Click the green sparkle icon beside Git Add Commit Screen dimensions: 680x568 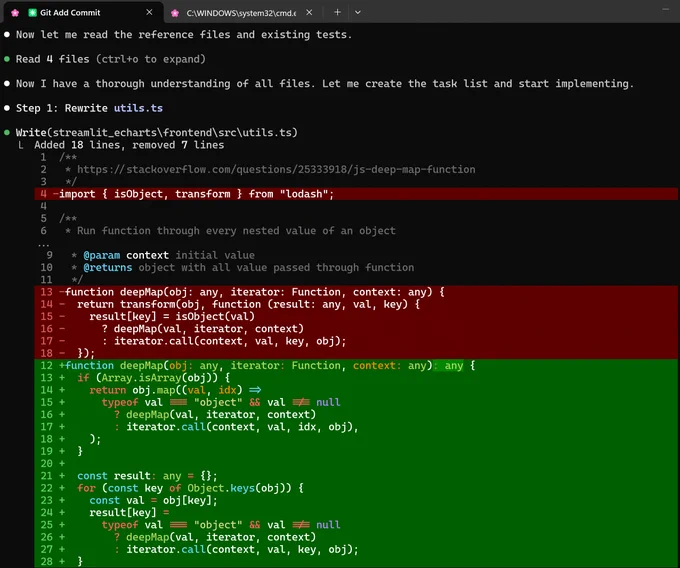[x=32, y=13]
